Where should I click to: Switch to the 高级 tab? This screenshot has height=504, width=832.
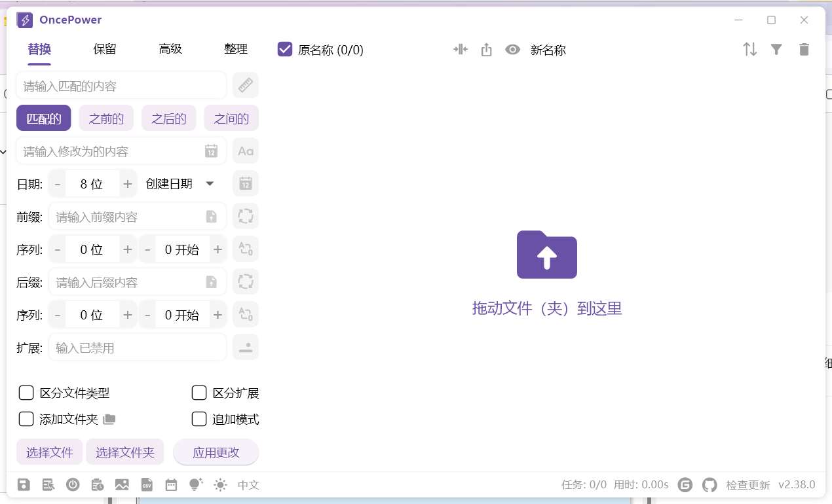[x=170, y=49]
